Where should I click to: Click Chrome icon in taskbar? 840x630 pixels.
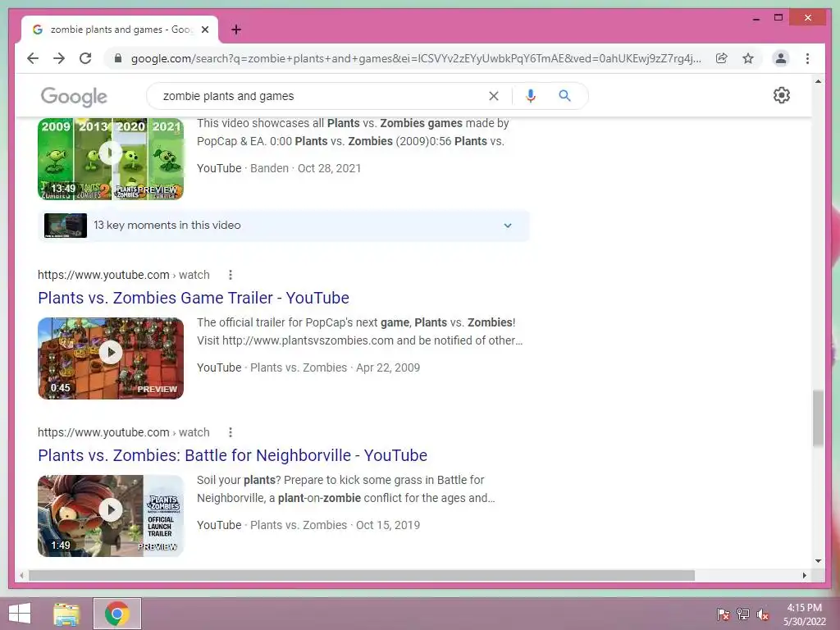pyautogui.click(x=116, y=614)
